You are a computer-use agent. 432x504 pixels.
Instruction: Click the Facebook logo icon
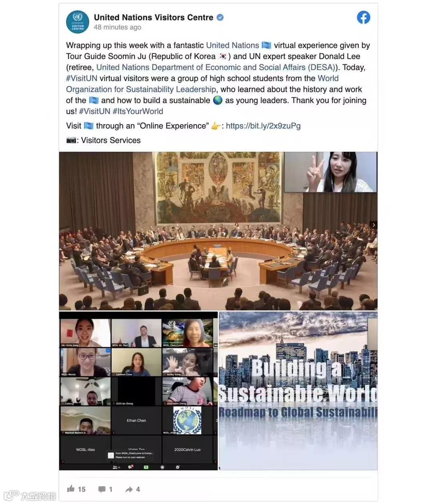click(363, 17)
